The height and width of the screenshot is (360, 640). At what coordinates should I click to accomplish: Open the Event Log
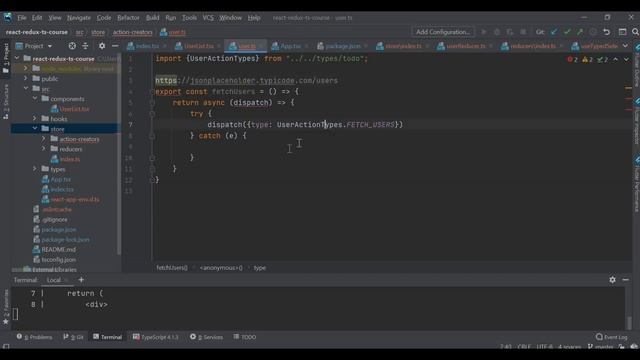[611, 337]
